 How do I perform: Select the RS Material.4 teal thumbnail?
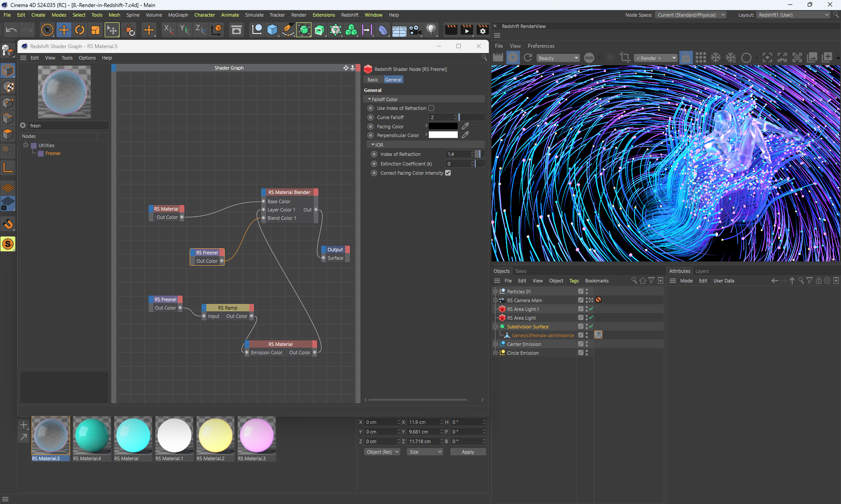coord(92,435)
